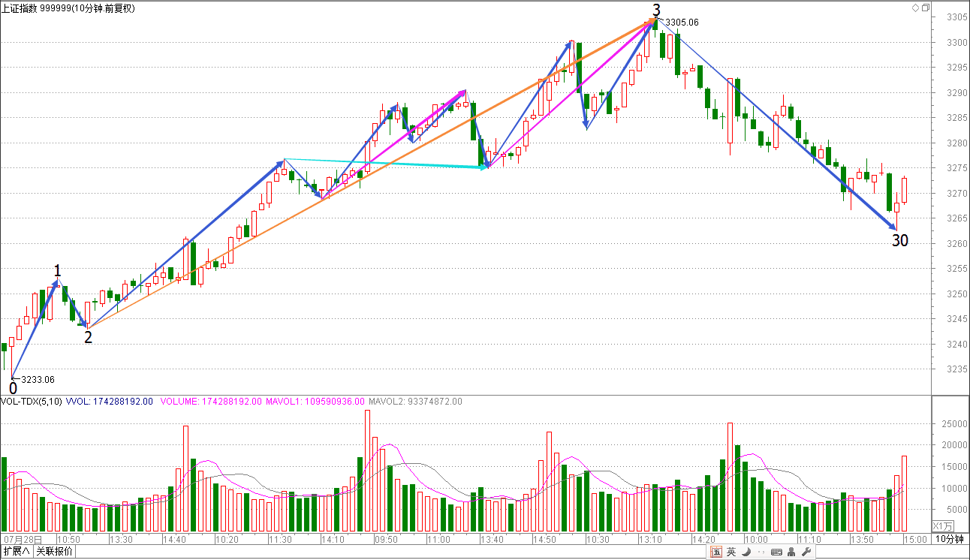Click the 15:00 label on time axis
This screenshot has width=970, height=560.
pos(914,539)
